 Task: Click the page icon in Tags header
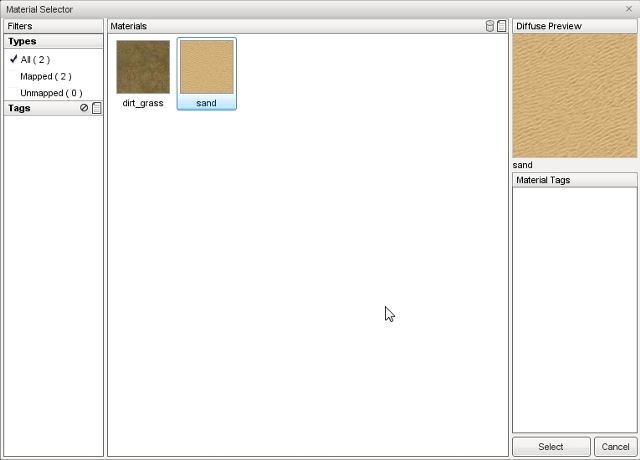point(97,108)
